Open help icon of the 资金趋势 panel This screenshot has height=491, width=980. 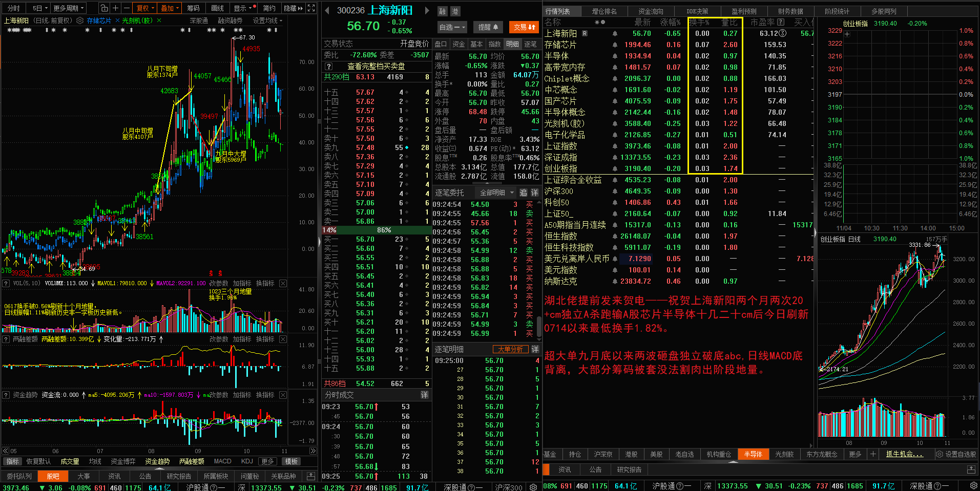click(x=6, y=395)
